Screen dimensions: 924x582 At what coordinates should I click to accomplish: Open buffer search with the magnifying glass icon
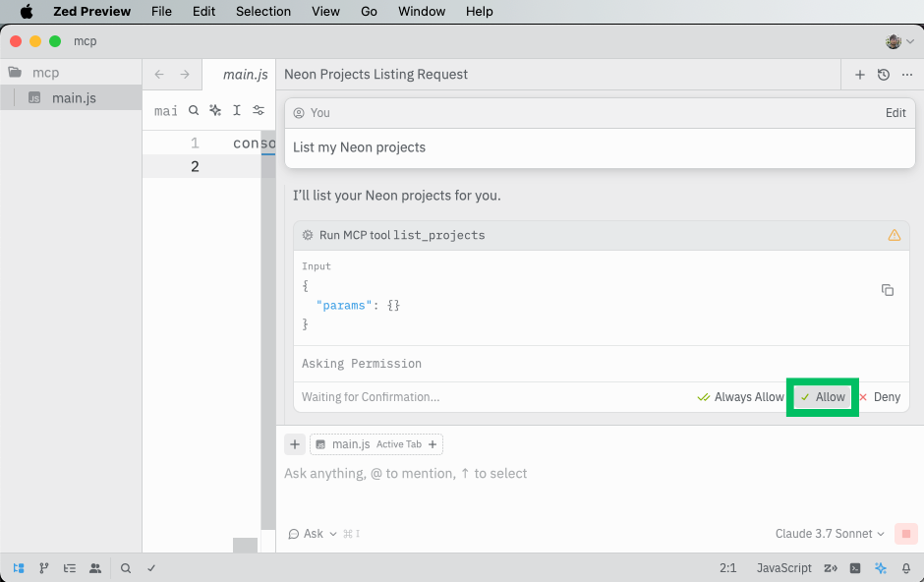pyautogui.click(x=193, y=110)
